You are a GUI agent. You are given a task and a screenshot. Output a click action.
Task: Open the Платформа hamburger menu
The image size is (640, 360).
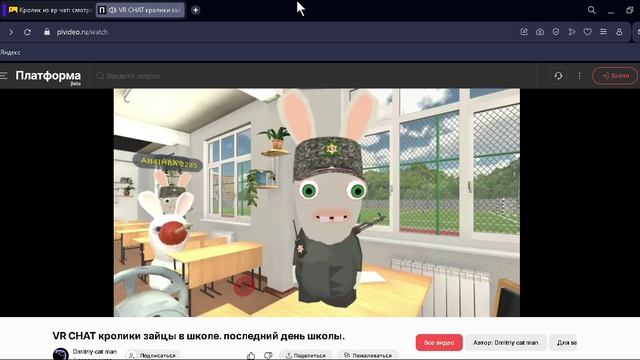pos(4,76)
